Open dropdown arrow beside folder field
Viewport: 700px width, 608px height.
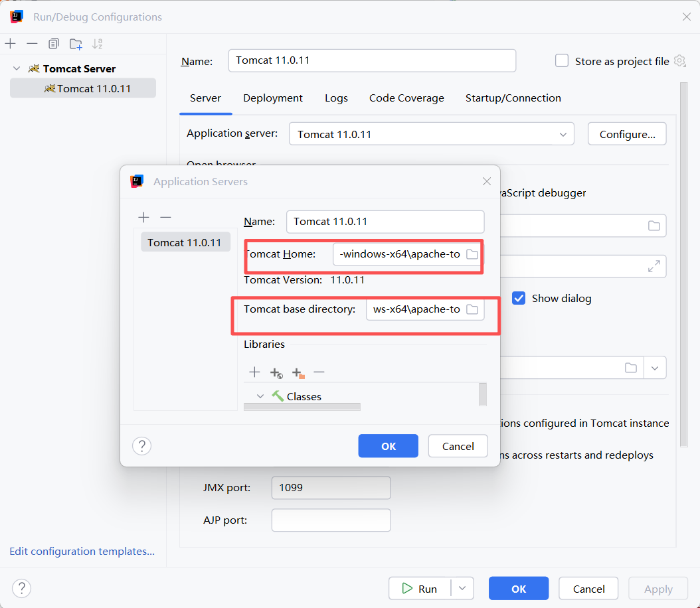tap(655, 368)
